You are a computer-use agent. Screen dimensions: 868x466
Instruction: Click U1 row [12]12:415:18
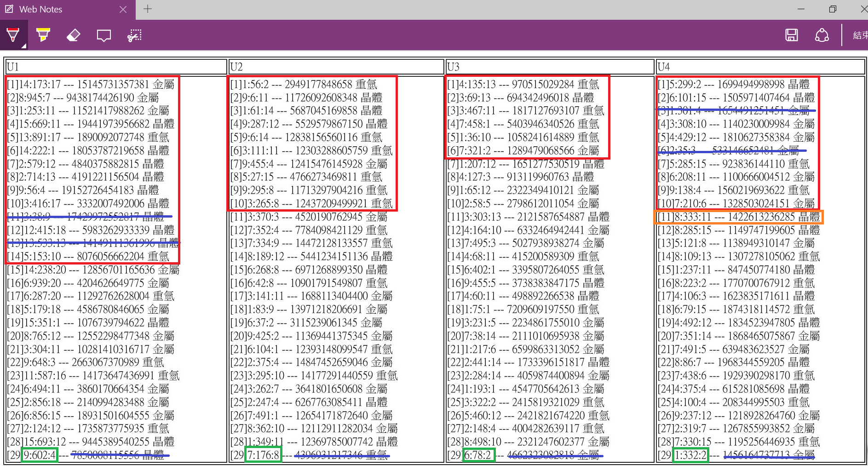pyautogui.click(x=91, y=230)
